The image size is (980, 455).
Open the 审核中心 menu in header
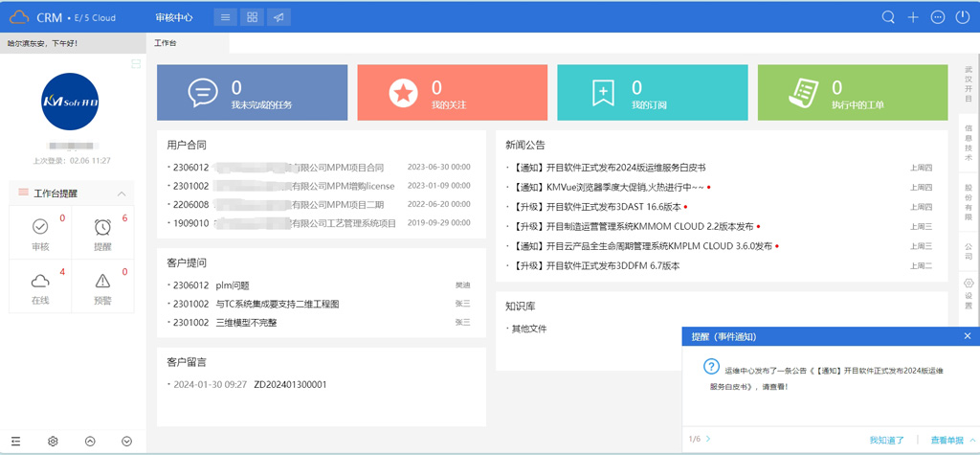(x=173, y=17)
